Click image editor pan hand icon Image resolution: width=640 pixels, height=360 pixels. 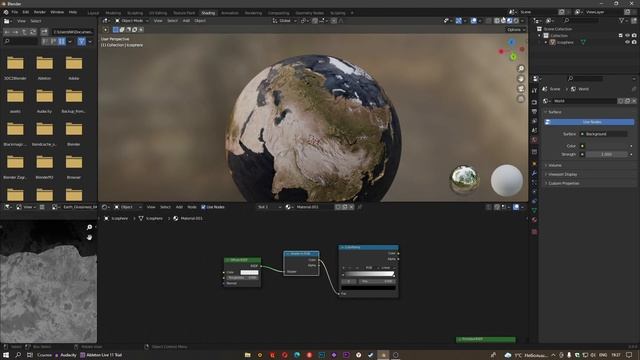pyautogui.click(x=90, y=237)
